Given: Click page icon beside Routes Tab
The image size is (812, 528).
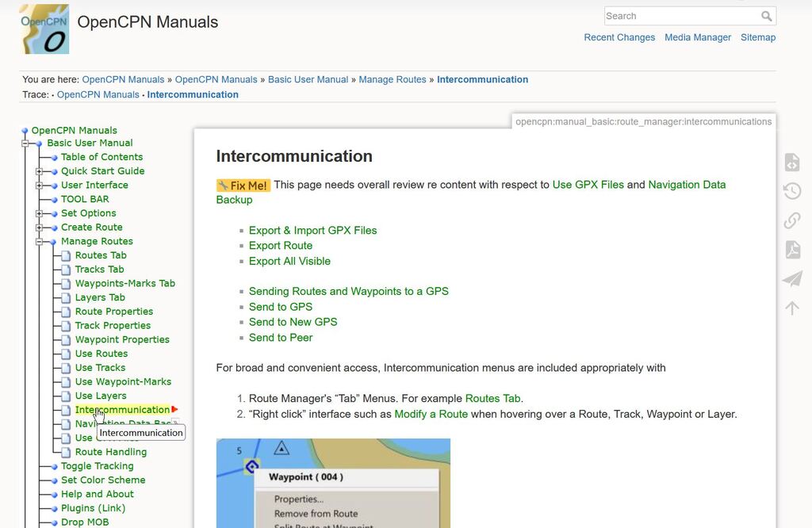Looking at the screenshot, I should pyautogui.click(x=66, y=256).
